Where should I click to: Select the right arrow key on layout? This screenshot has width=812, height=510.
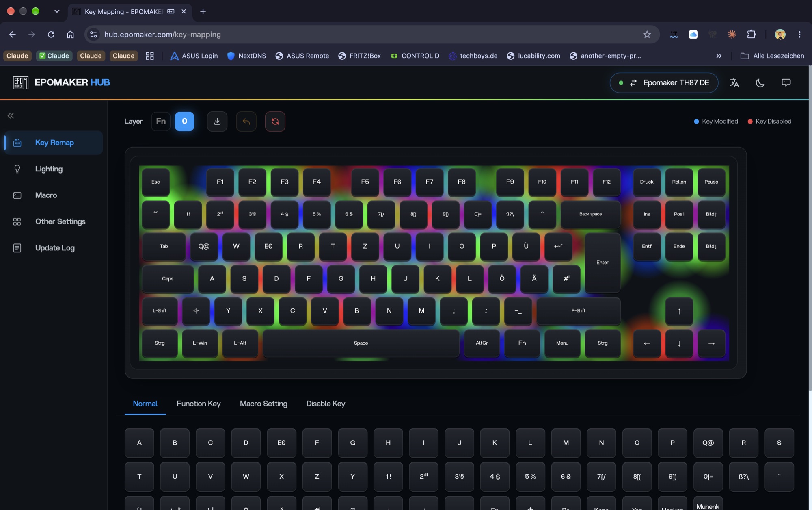711,343
